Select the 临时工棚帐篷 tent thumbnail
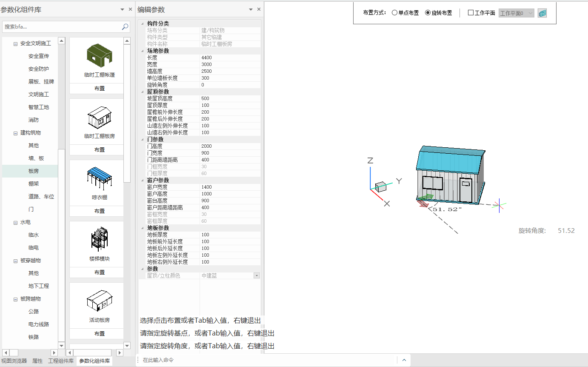This screenshot has height=367, width=588. click(100, 55)
